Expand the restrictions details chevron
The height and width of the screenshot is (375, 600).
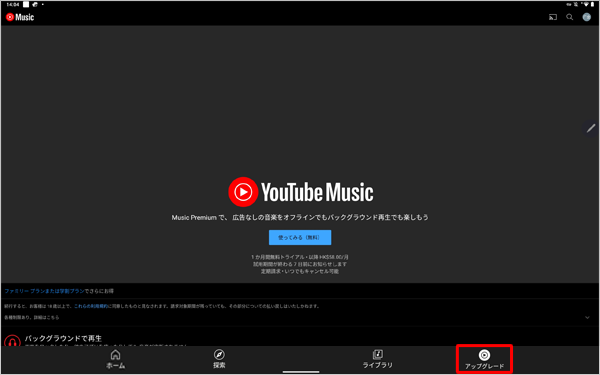(587, 318)
